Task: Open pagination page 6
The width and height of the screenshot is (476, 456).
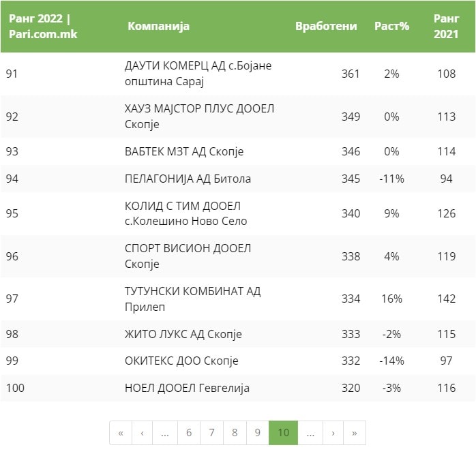Action: [189, 433]
